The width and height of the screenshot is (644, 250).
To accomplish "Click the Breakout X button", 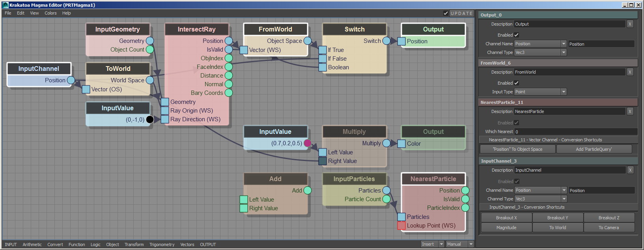I will point(506,218).
